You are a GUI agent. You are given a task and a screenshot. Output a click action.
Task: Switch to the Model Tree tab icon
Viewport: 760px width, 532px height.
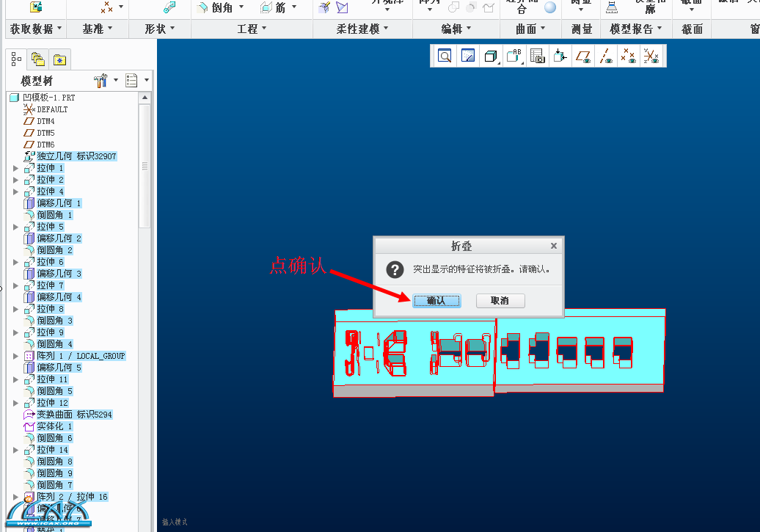pyautogui.click(x=16, y=59)
